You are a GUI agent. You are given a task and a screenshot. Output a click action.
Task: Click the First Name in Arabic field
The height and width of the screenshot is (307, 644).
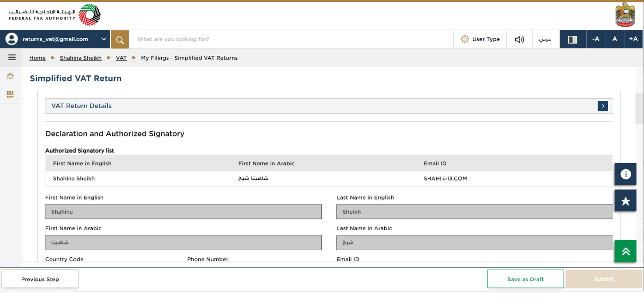click(183, 243)
